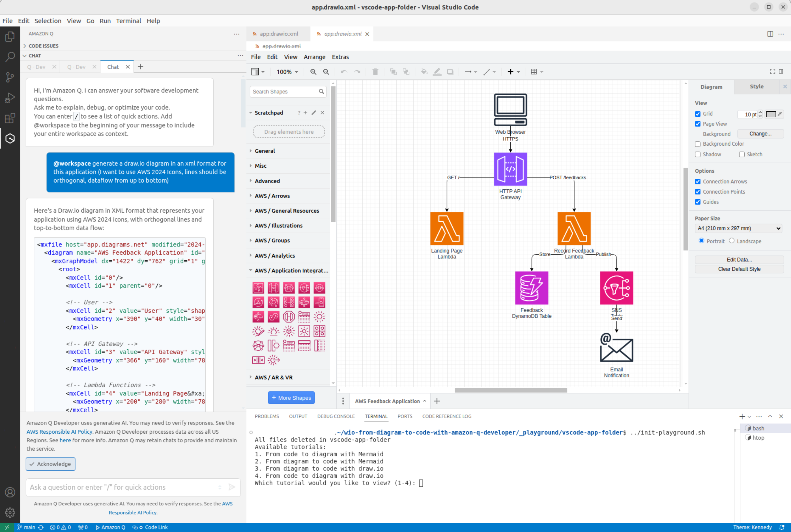Click the Edit Data... button
Viewport: 791px width, 532px height.
tap(739, 259)
